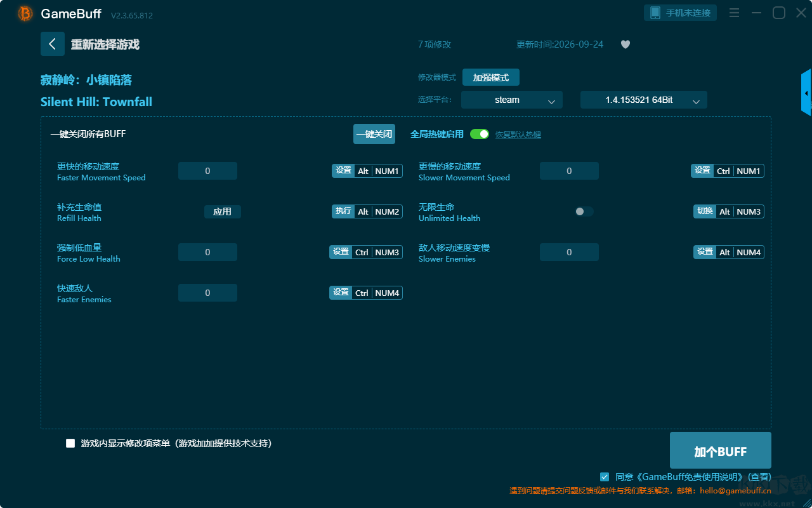This screenshot has height=508, width=812.
Task: Click the 一键关闭 button
Action: pyautogui.click(x=374, y=134)
